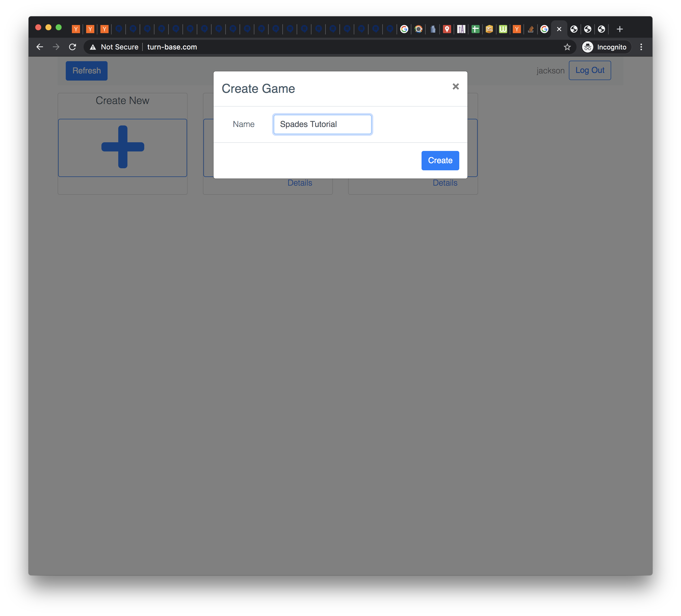This screenshot has width=681, height=616.
Task: Click the Create button to submit
Action: point(440,160)
